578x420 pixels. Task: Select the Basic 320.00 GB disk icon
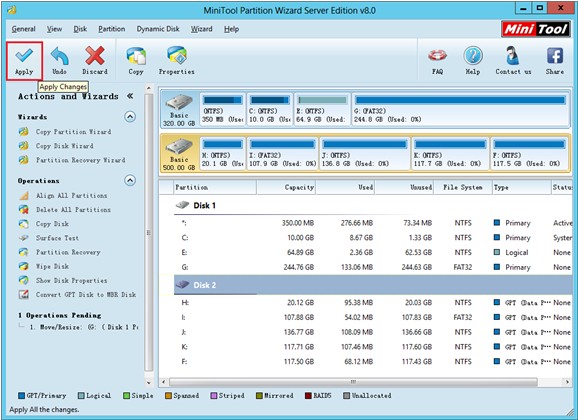point(180,110)
